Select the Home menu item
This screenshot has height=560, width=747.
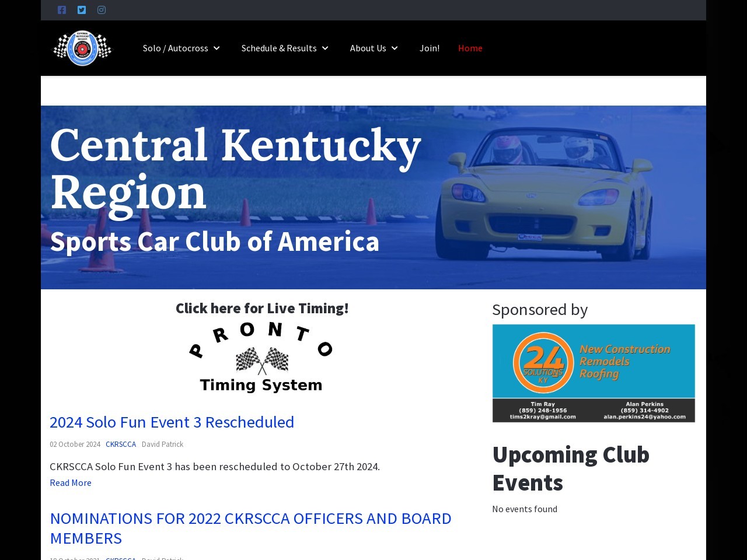[x=470, y=48]
